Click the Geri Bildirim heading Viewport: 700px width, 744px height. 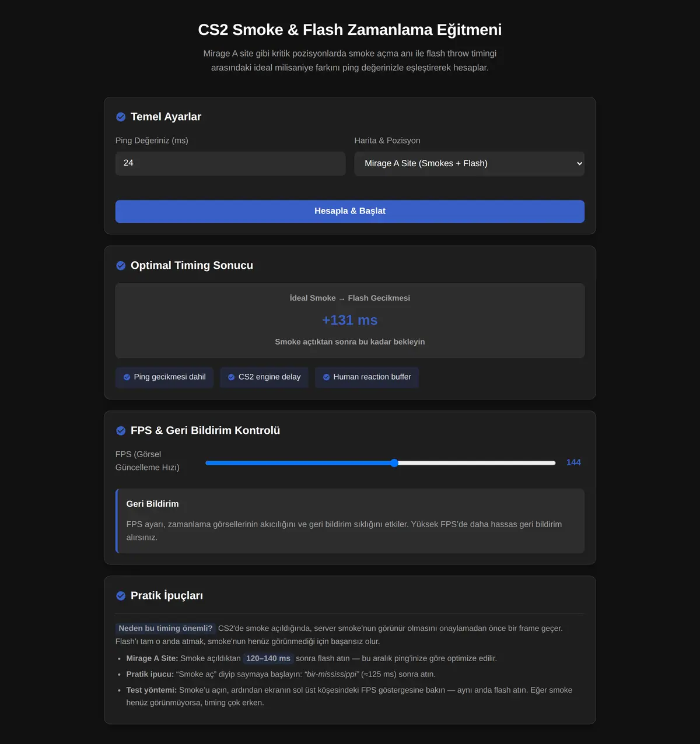coord(153,504)
